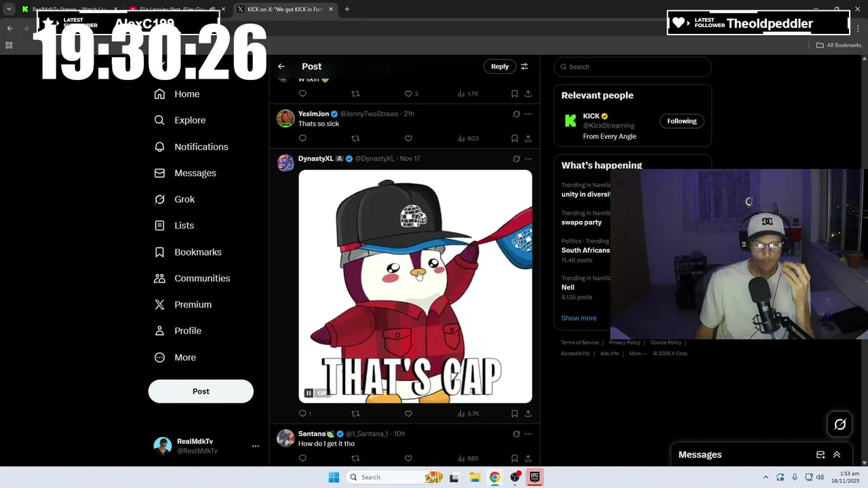Viewport: 868px width, 488px height.
Task: Repost DynastyXL's GIF post
Action: tap(355, 413)
